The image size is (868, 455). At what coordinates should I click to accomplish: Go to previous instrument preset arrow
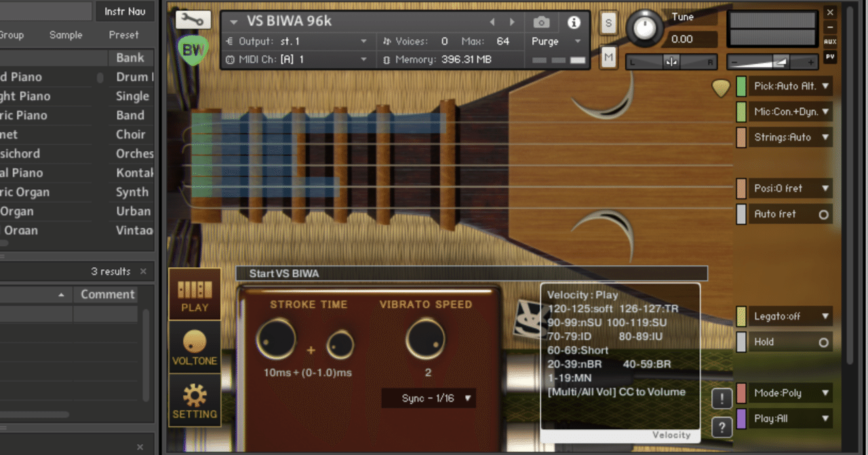(x=493, y=22)
